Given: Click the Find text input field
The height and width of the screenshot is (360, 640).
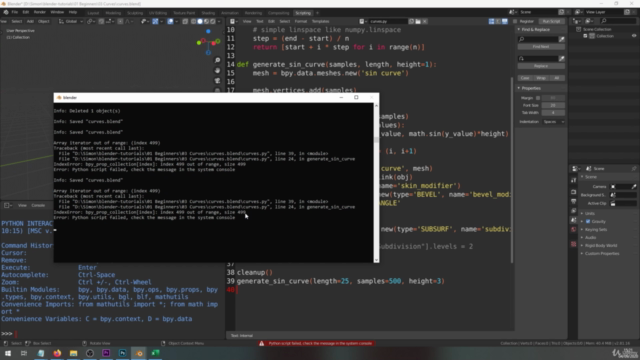Looking at the screenshot, I should point(538,39).
